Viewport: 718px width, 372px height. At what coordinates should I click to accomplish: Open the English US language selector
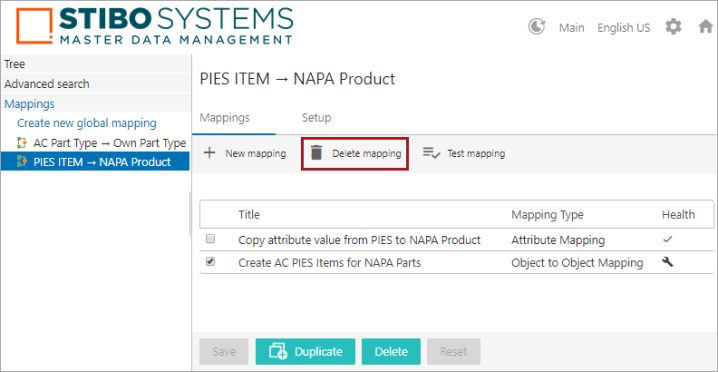click(623, 28)
